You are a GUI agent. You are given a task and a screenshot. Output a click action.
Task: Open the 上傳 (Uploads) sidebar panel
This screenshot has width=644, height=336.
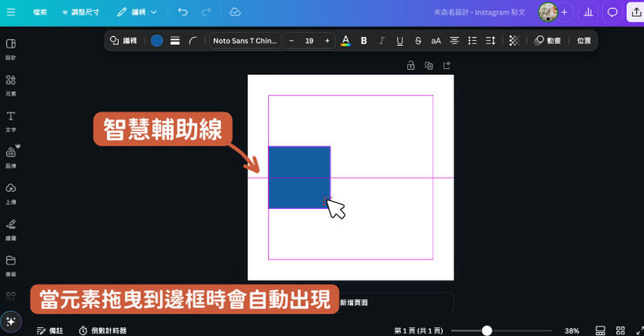pos(11,193)
